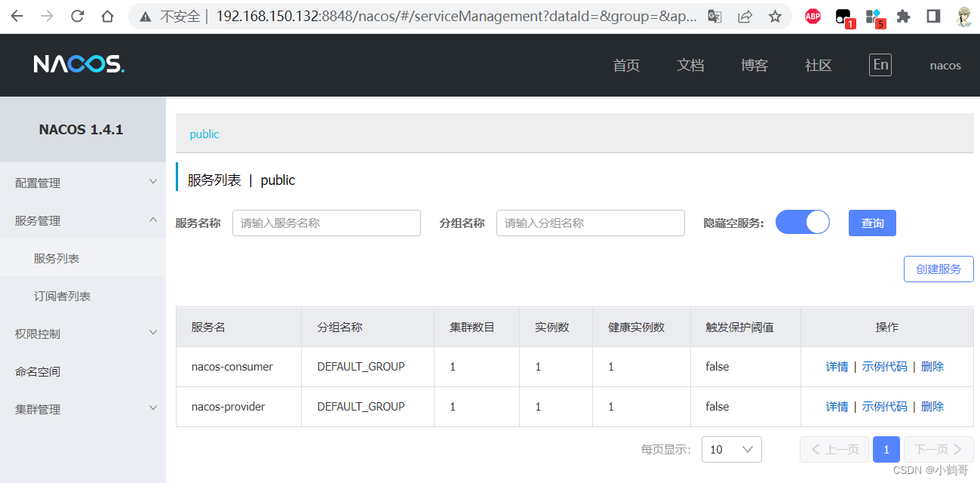The width and height of the screenshot is (980, 483).
Task: Bookmark page with star icon
Action: tap(775, 17)
